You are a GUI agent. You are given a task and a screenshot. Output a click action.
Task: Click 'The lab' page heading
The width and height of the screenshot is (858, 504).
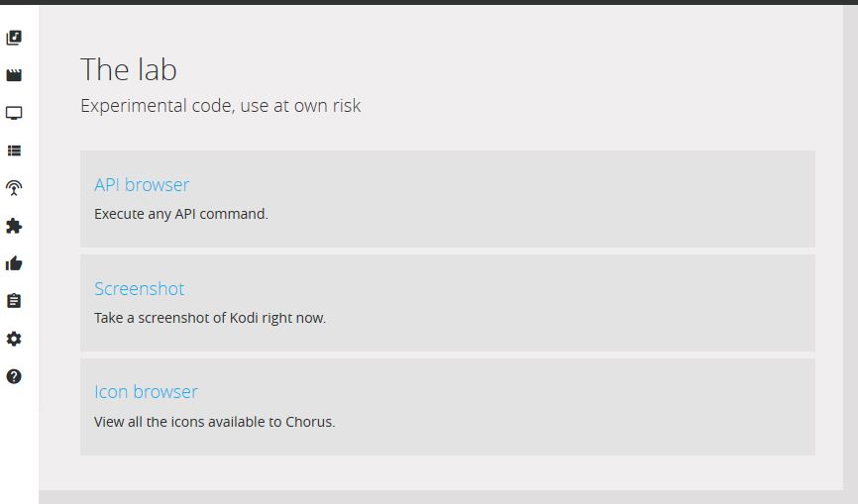coord(129,70)
